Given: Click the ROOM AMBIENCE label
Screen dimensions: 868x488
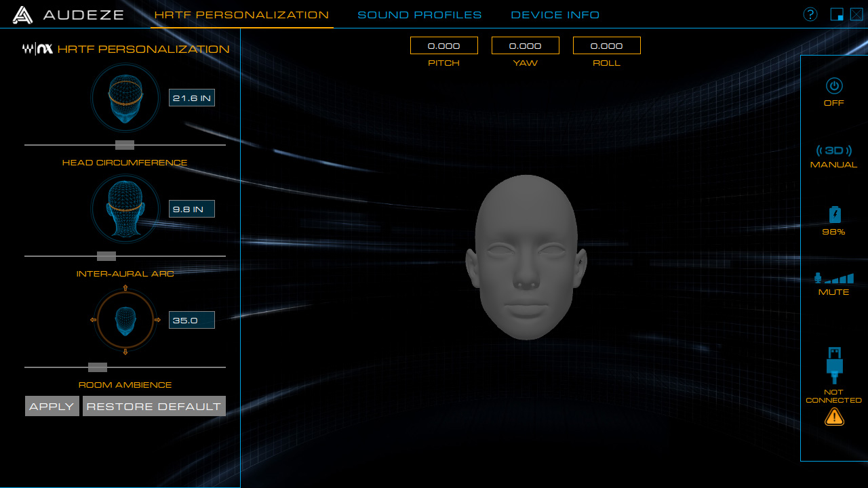Looking at the screenshot, I should tap(125, 385).
